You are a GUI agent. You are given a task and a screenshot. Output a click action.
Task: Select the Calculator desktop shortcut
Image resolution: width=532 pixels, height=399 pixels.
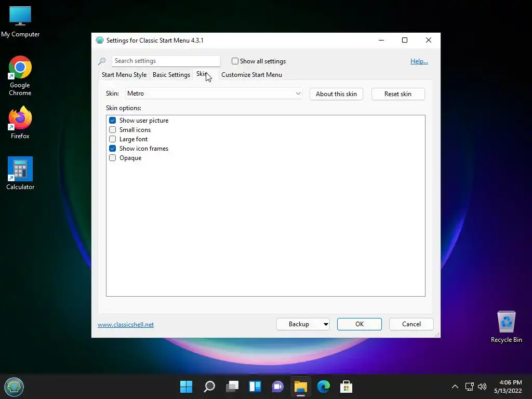point(20,173)
